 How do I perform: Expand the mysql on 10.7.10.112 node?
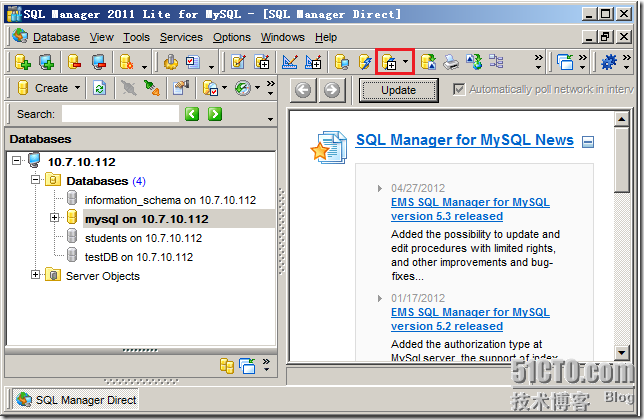[55, 218]
